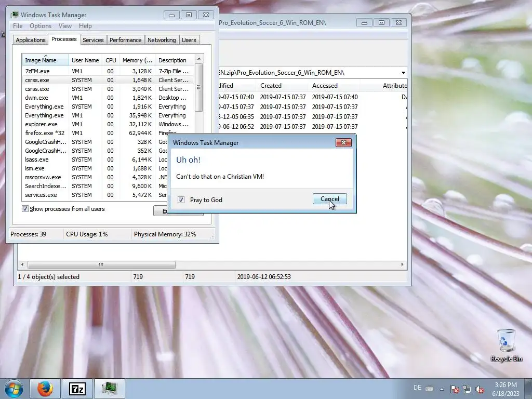Sort processes by Description column
The width and height of the screenshot is (532, 399).
click(x=175, y=60)
